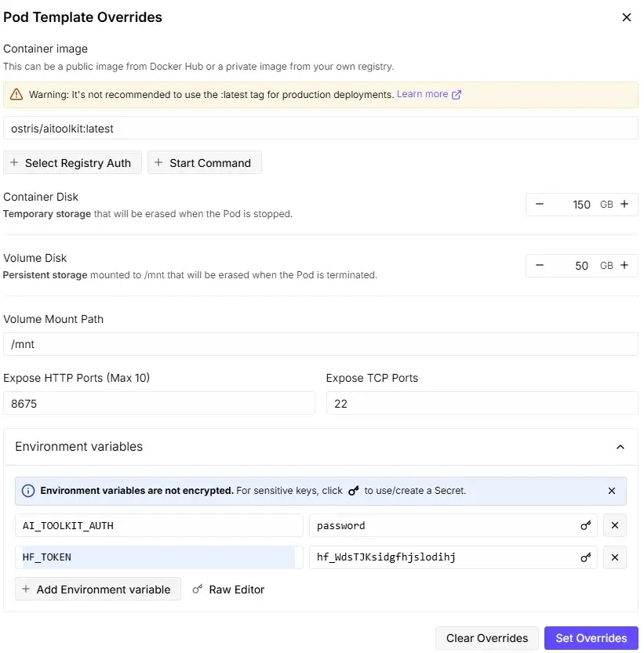This screenshot has width=644, height=653.
Task: Click secret key icon for HF_TOKEN value
Action: point(586,557)
